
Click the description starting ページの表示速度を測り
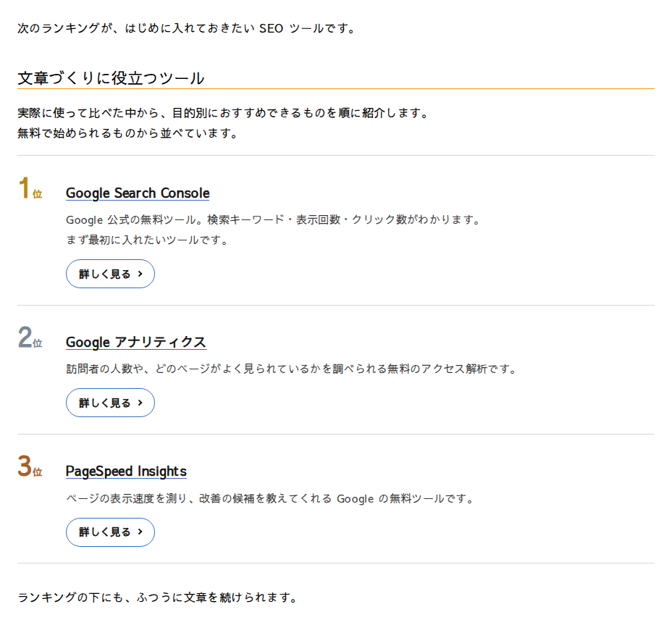click(x=269, y=498)
